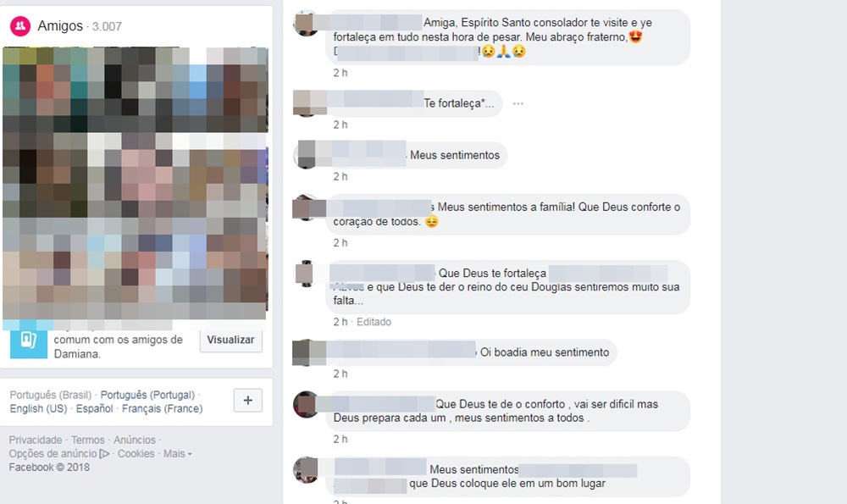Select Français (France) language
Image resolution: width=847 pixels, height=504 pixels.
[162, 408]
